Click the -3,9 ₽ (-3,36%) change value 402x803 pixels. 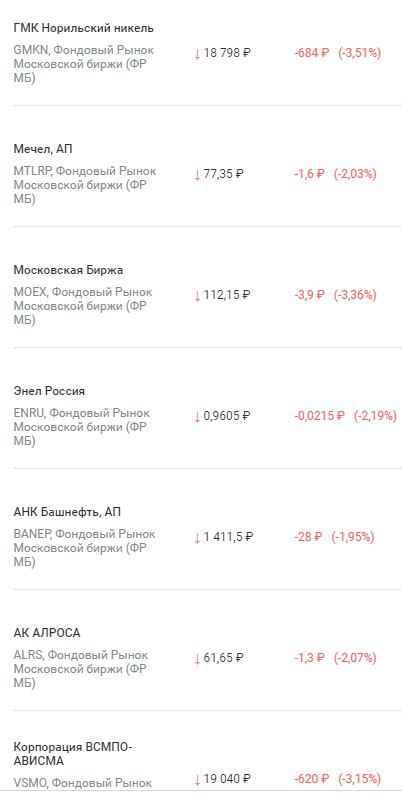(335, 294)
